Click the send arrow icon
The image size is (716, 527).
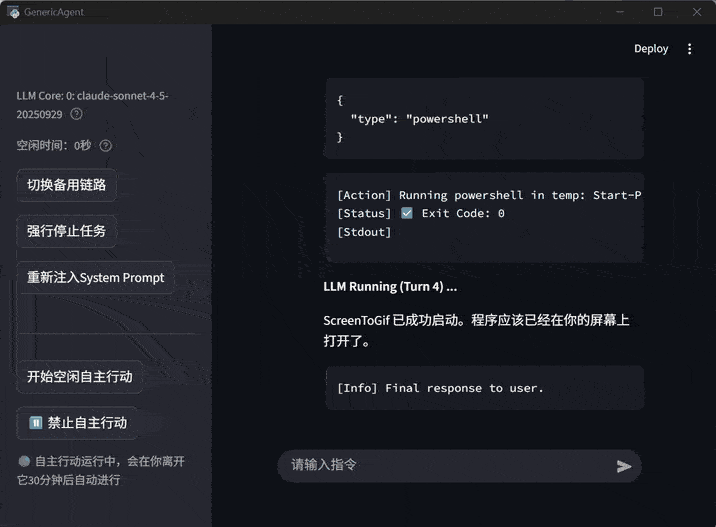point(624,466)
